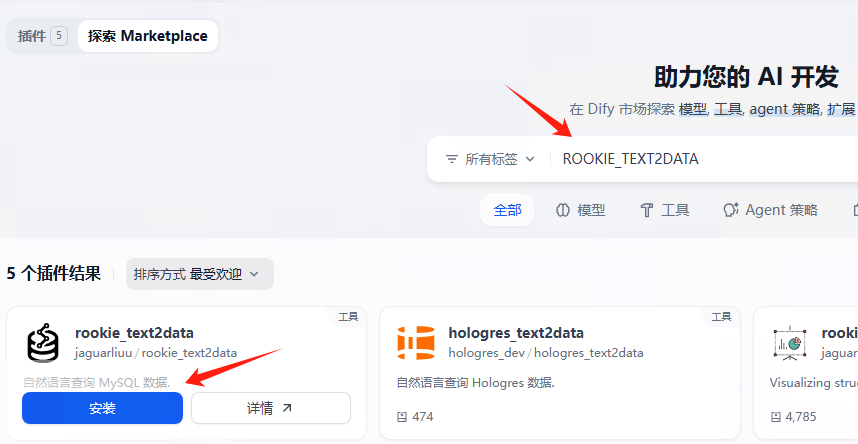Click the chart presentation plugin icon
858x444 pixels.
(x=790, y=344)
